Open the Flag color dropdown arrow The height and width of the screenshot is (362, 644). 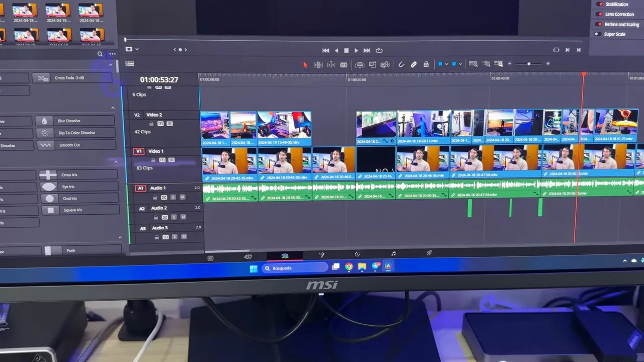point(446,64)
